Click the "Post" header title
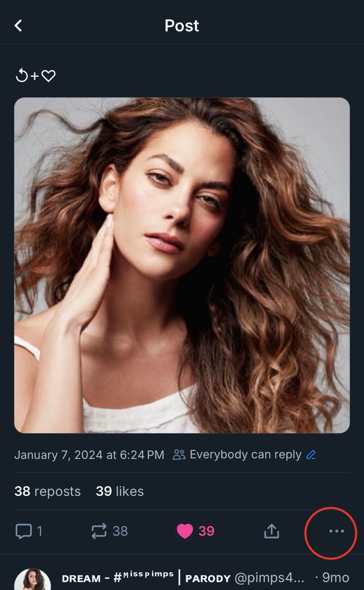The width and height of the screenshot is (364, 590). pyautogui.click(x=182, y=26)
